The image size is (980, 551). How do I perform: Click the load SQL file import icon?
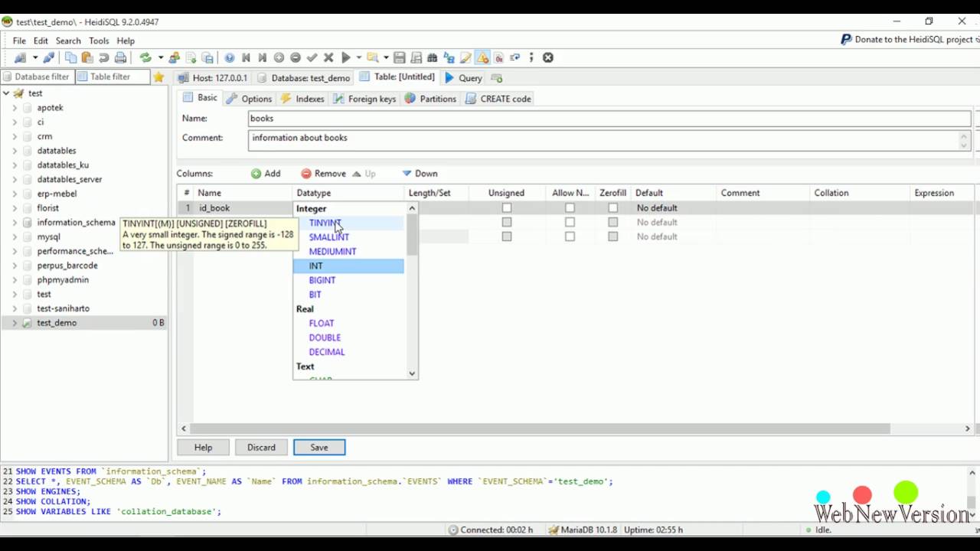pos(191,57)
